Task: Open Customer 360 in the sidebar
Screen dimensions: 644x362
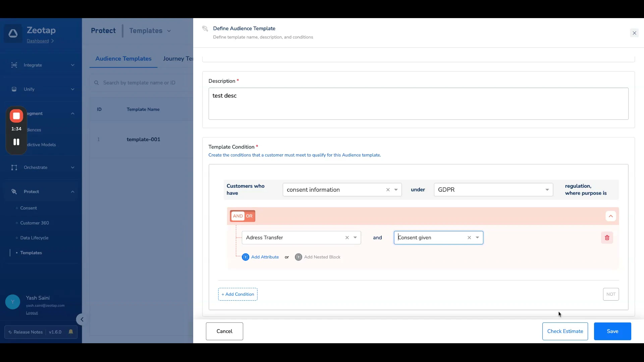Action: [x=35, y=223]
